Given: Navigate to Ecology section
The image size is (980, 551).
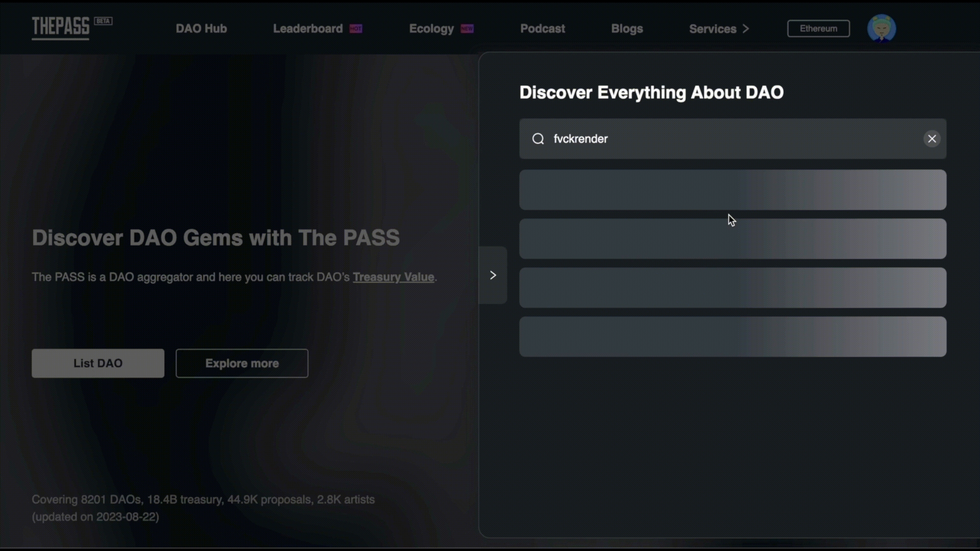Looking at the screenshot, I should (431, 28).
